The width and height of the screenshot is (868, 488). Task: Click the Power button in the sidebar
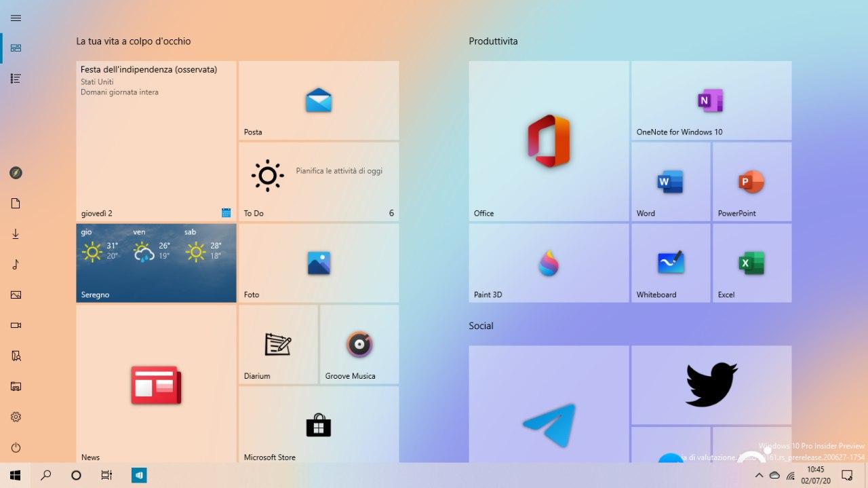pos(16,448)
